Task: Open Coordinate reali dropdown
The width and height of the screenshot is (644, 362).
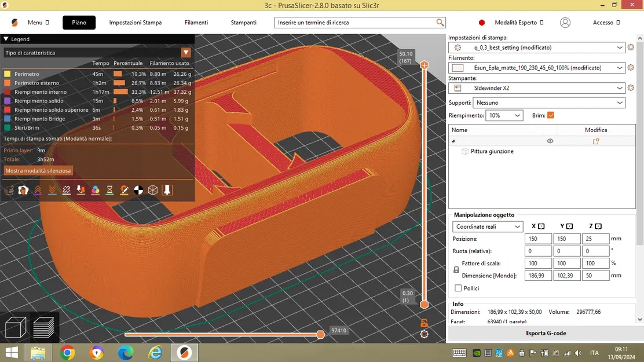Action: coord(488,227)
